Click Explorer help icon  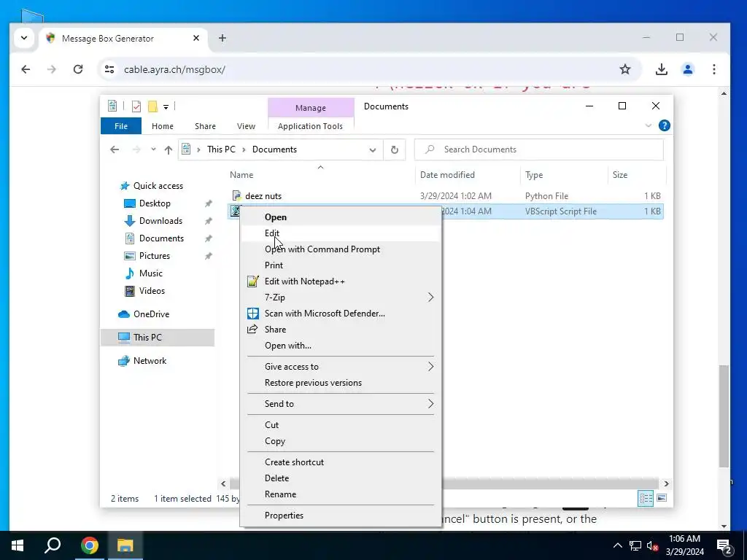tap(664, 125)
